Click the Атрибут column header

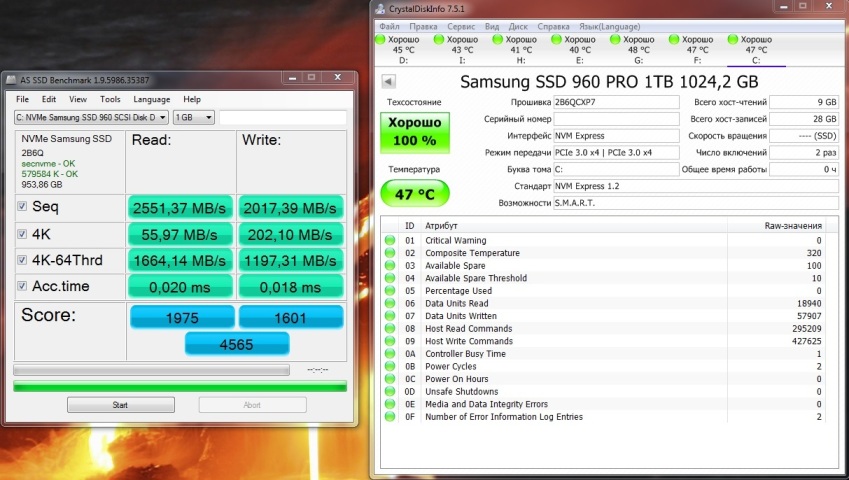(x=441, y=226)
